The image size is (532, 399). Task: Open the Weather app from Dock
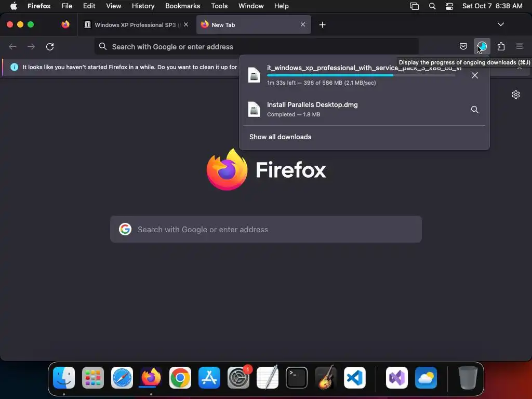pos(426,377)
